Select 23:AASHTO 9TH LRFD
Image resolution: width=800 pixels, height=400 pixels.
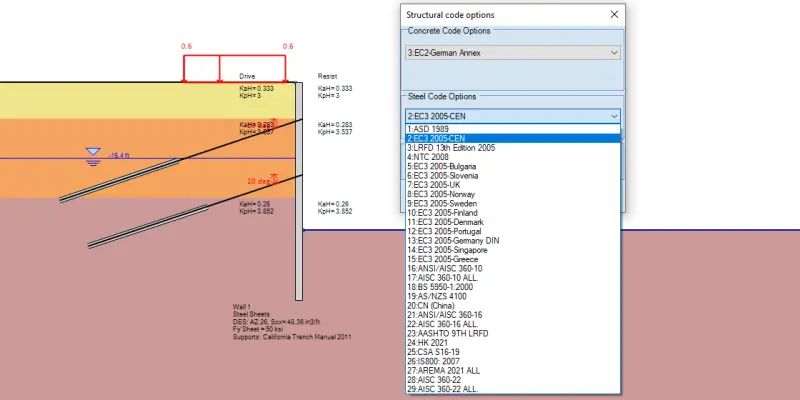513,333
